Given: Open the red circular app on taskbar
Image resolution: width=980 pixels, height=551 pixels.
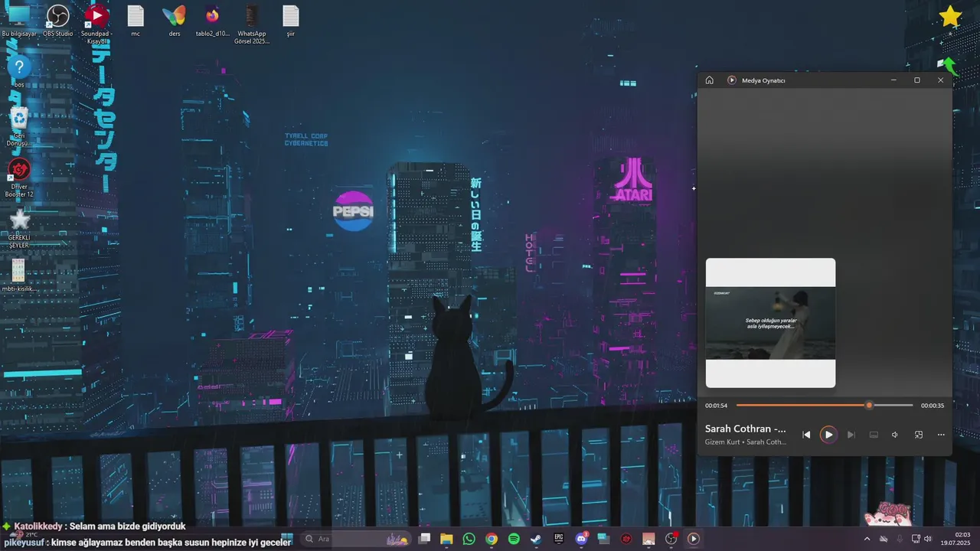Looking at the screenshot, I should pos(626,539).
